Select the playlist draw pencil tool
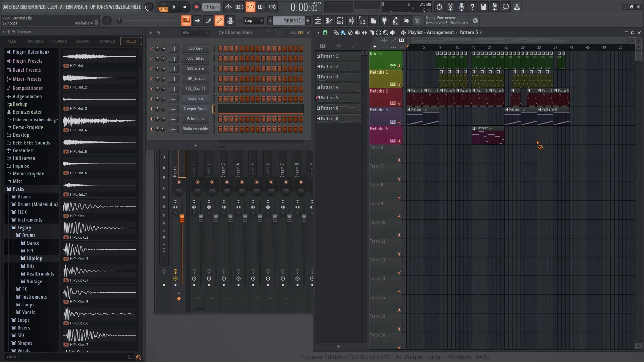Viewport: 644px width, 362px height. [x=336, y=33]
